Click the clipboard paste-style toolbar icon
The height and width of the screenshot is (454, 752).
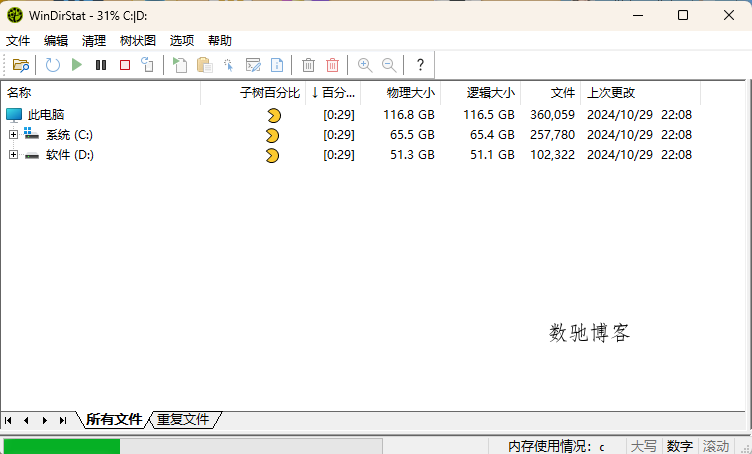click(205, 65)
